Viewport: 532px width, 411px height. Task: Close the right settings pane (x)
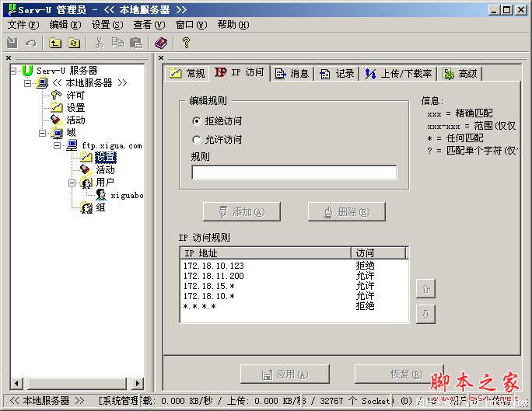click(x=161, y=58)
